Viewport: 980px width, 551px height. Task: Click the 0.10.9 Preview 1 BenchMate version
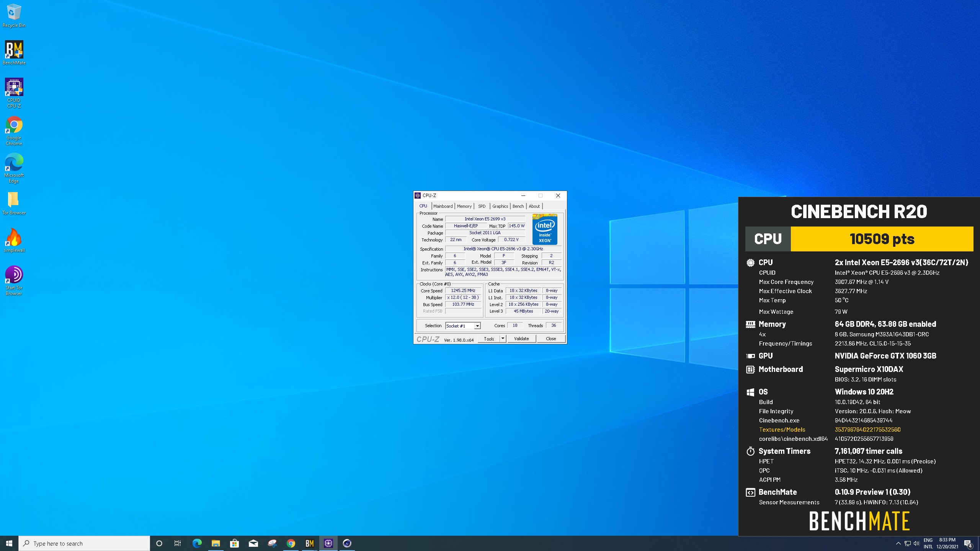(873, 492)
